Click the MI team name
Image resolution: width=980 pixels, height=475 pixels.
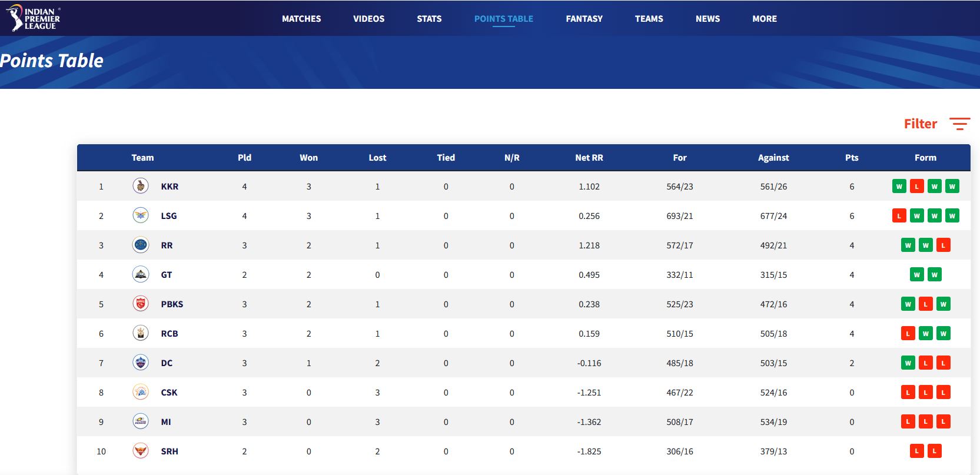tap(166, 422)
